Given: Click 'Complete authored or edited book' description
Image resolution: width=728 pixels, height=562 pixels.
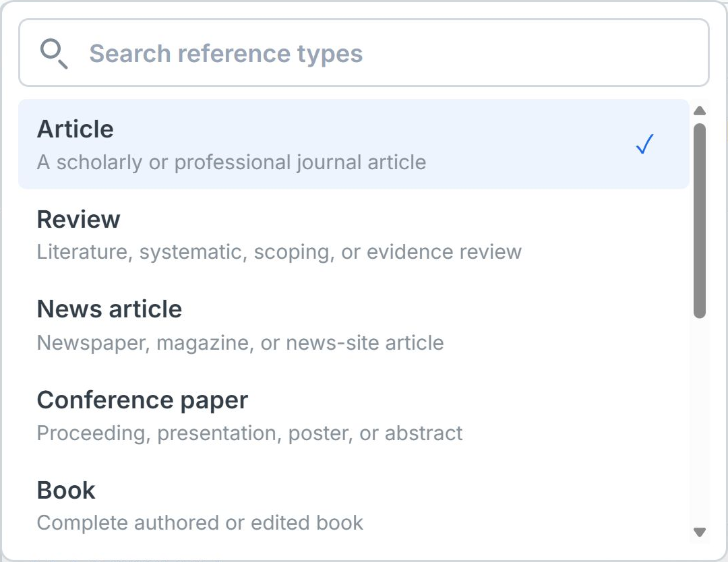Looking at the screenshot, I should (200, 523).
